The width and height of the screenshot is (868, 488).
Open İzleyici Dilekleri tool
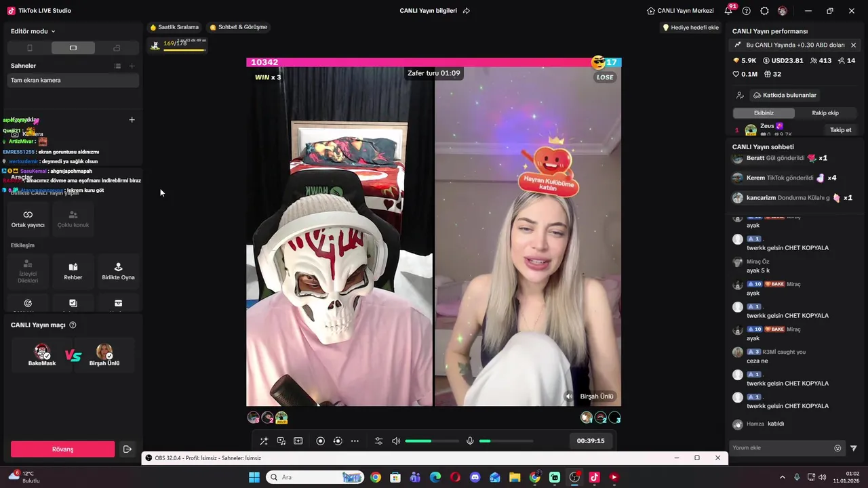tap(28, 271)
